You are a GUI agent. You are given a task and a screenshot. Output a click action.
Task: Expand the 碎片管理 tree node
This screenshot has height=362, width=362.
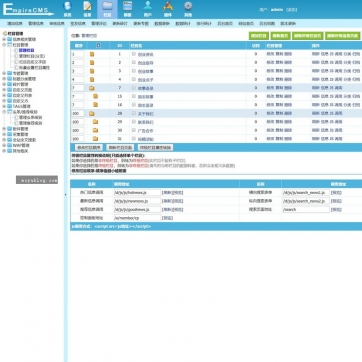coord(4,84)
